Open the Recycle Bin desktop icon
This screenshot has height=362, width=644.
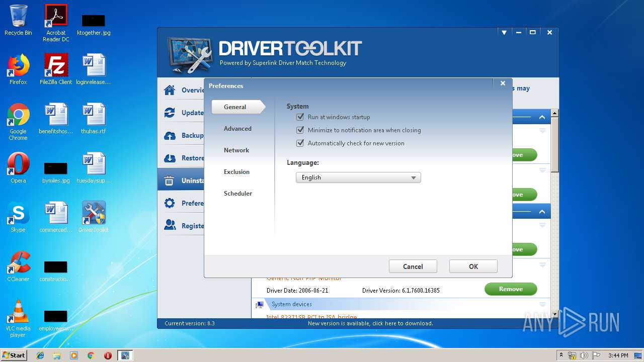(x=18, y=20)
